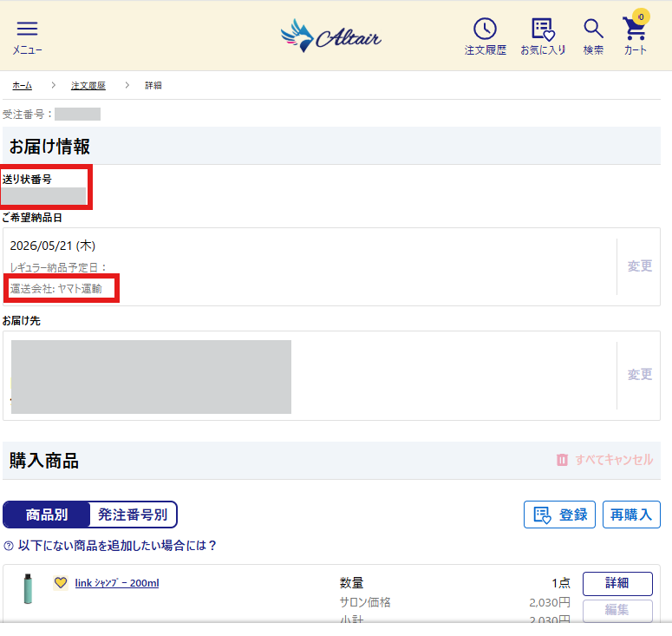Viewport: 672px width, 636px height.
Task: Click question-mark help icon below tabs
Action: (x=9, y=546)
